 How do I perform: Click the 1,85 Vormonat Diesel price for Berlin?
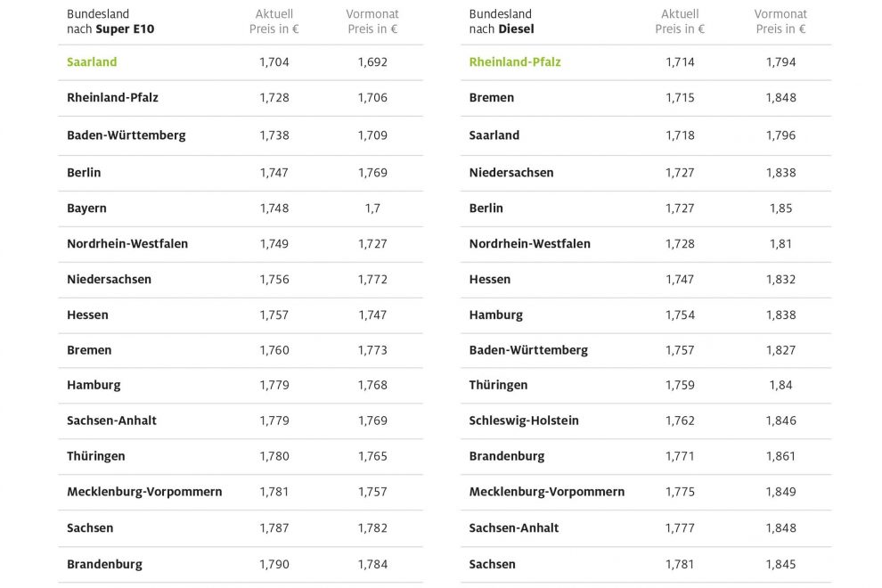[x=780, y=208]
